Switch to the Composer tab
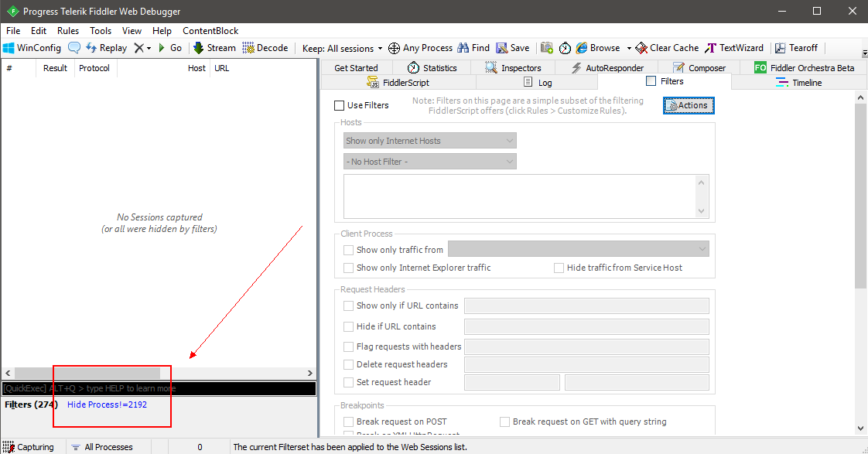This screenshot has width=868, height=454. (699, 67)
